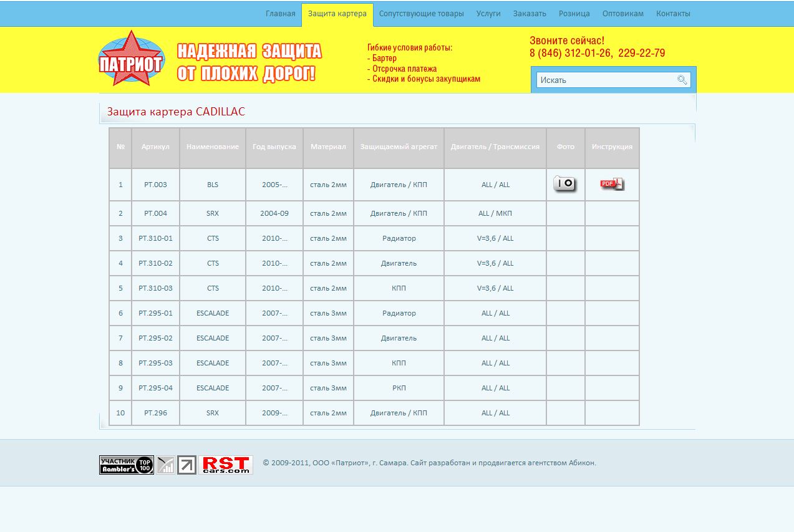
Task: Select article PT.295-02 cell
Action: tap(155, 338)
